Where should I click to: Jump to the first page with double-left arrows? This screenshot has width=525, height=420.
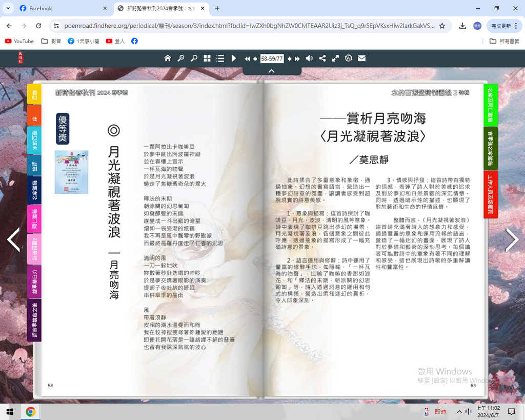(247, 58)
